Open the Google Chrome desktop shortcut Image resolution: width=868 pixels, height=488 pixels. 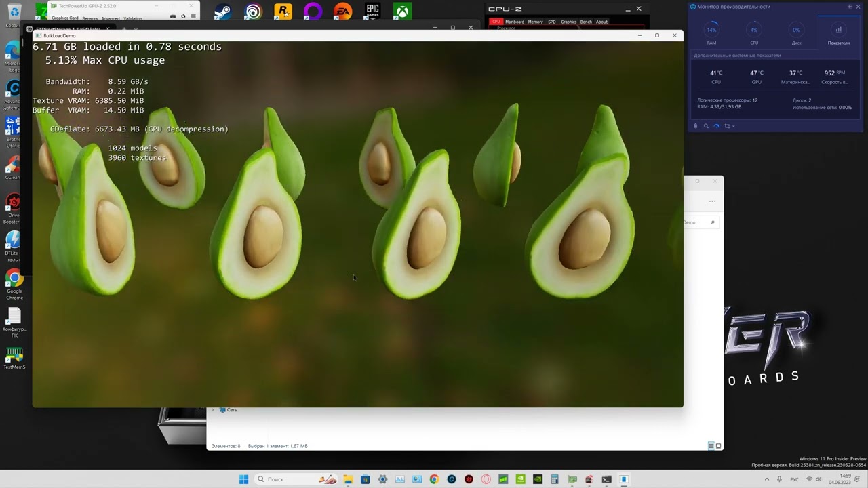click(14, 285)
